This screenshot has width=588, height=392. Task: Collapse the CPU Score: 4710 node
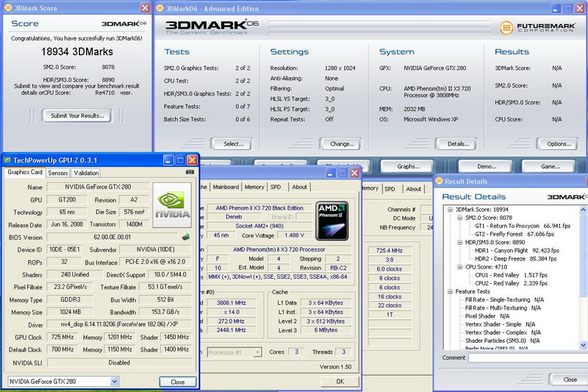pyautogui.click(x=460, y=267)
